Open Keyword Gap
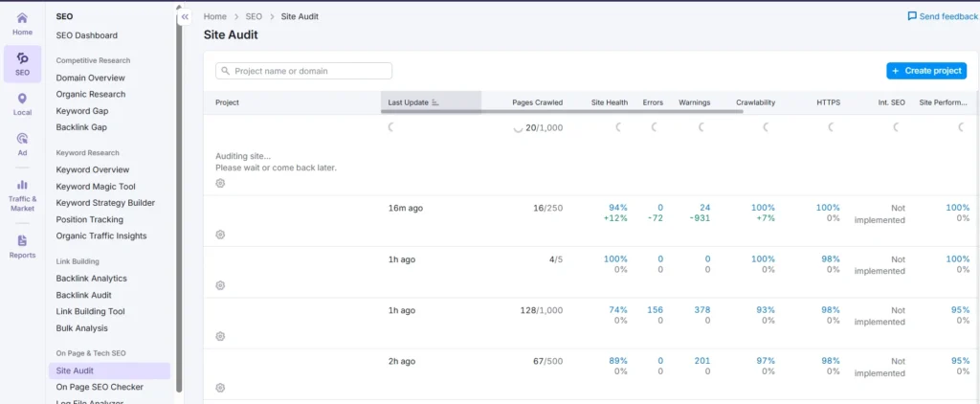 click(x=82, y=111)
